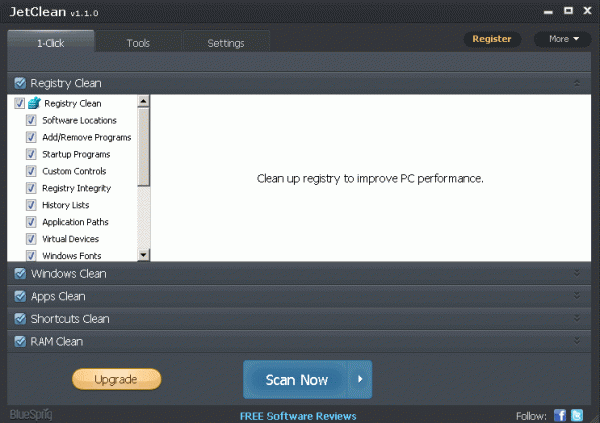Select the Virtual Devices label
This screenshot has height=423, width=600.
(70, 239)
